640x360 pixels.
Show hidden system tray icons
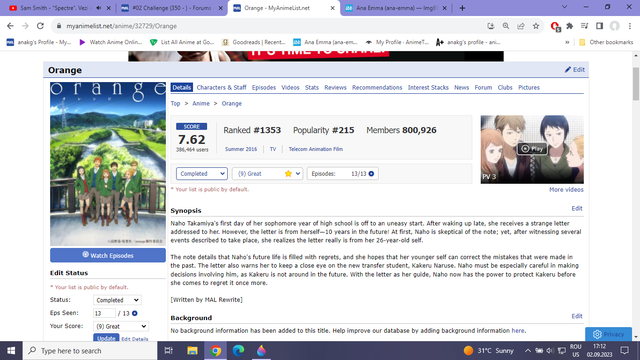point(528,351)
